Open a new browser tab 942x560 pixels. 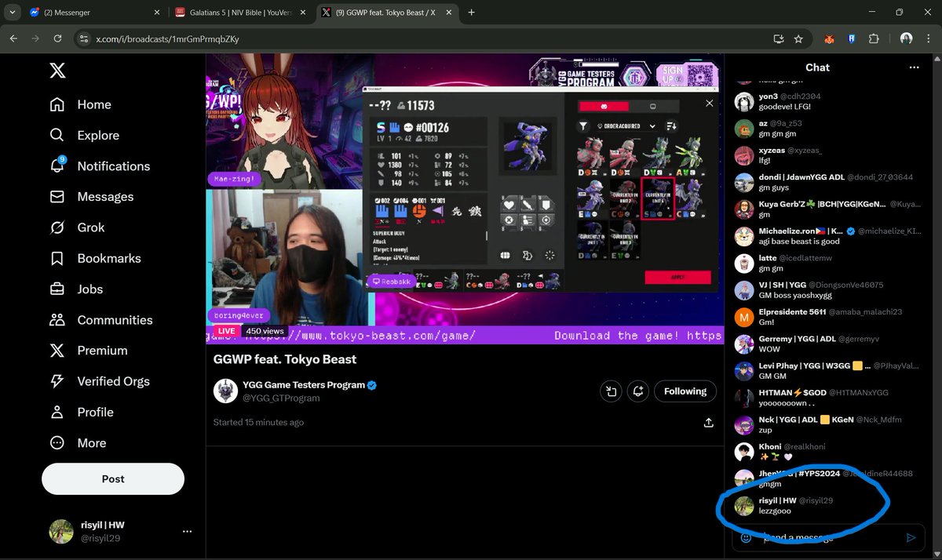(x=472, y=13)
